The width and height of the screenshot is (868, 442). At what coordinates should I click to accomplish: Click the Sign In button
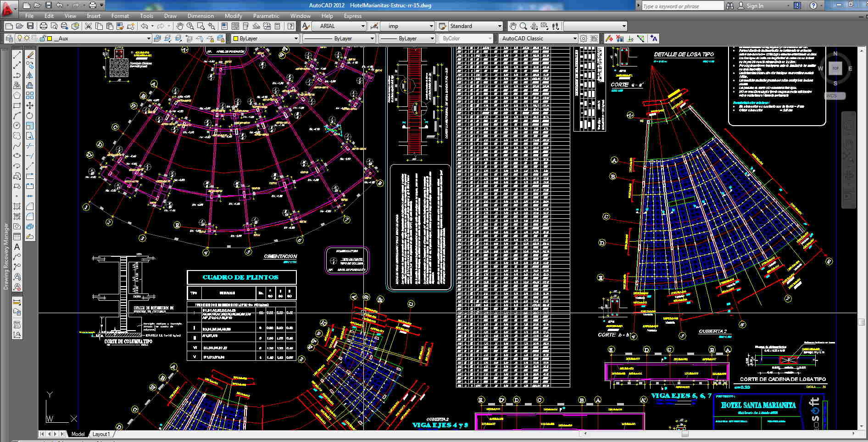(x=755, y=6)
